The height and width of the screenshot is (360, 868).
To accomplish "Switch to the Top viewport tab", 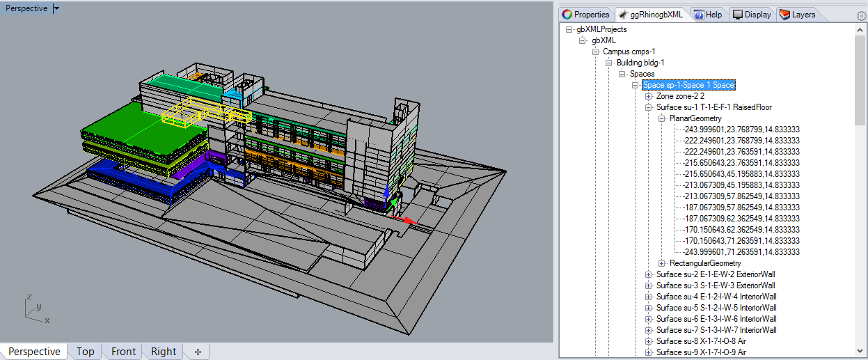I will pos(86,352).
